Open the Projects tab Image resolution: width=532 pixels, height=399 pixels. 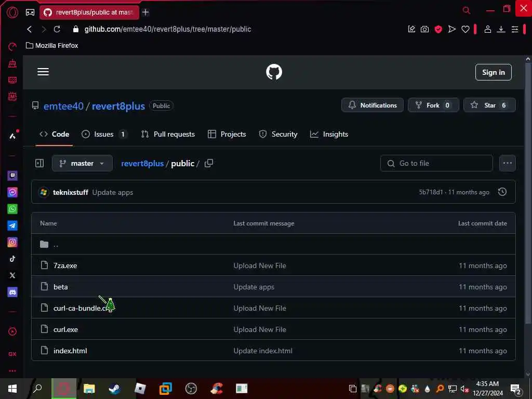(x=227, y=134)
